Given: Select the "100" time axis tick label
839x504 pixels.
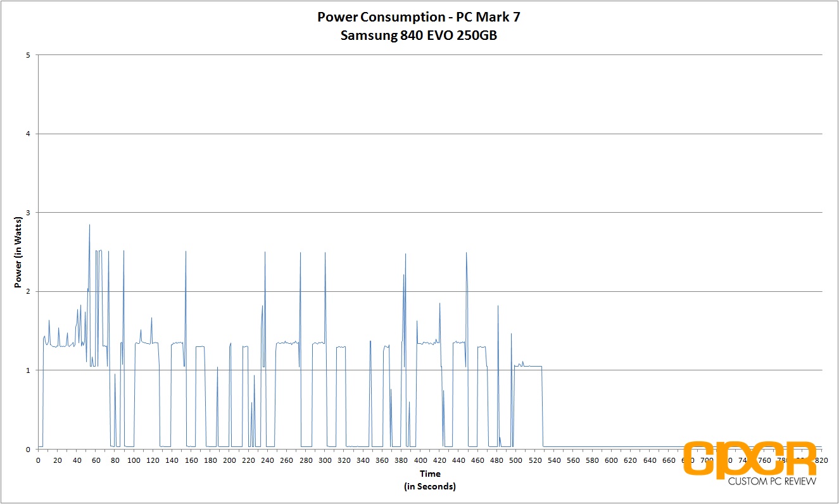Looking at the screenshot, I should click(134, 460).
